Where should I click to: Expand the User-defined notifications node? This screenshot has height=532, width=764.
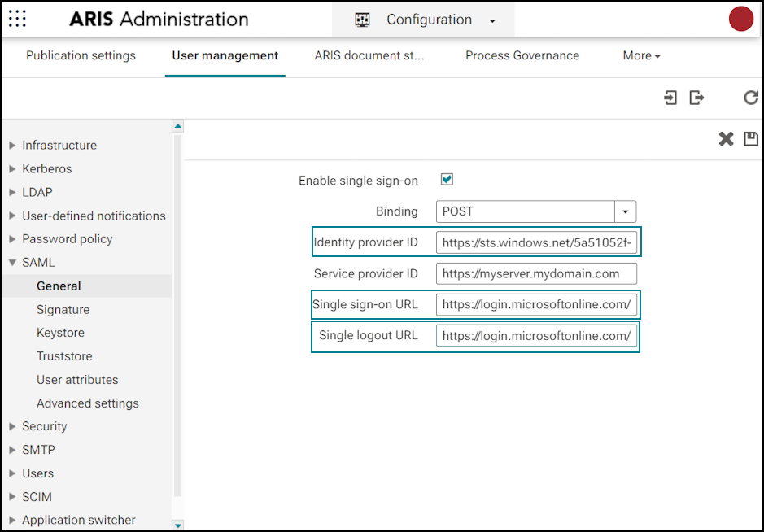click(13, 216)
